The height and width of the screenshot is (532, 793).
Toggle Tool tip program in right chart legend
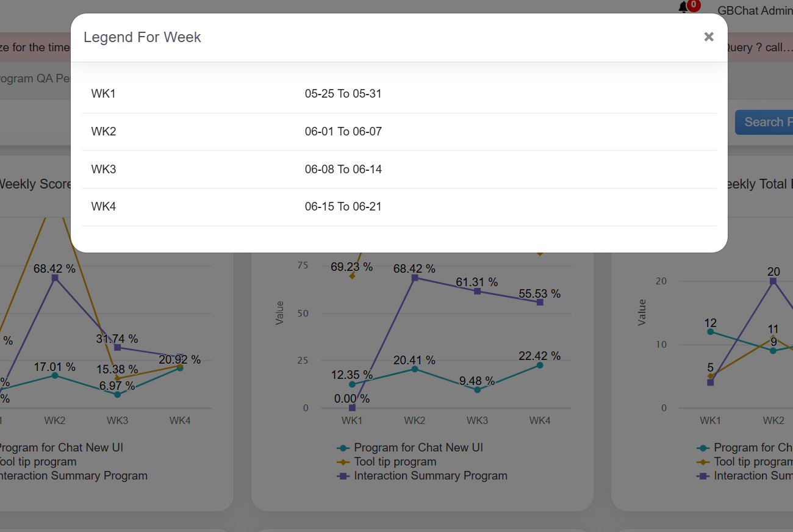753,462
